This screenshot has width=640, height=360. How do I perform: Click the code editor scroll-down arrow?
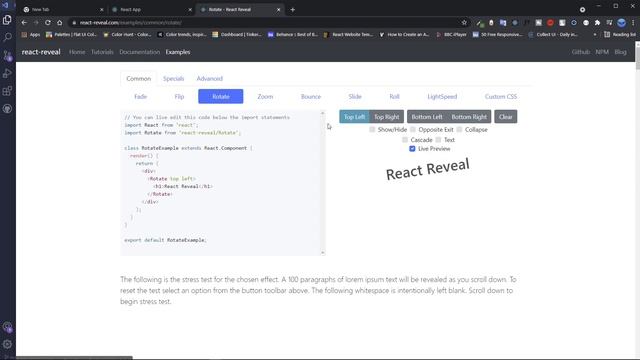[322, 253]
